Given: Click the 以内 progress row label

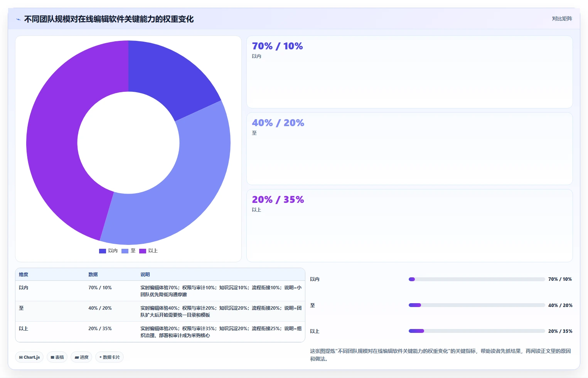Looking at the screenshot, I should (315, 279).
